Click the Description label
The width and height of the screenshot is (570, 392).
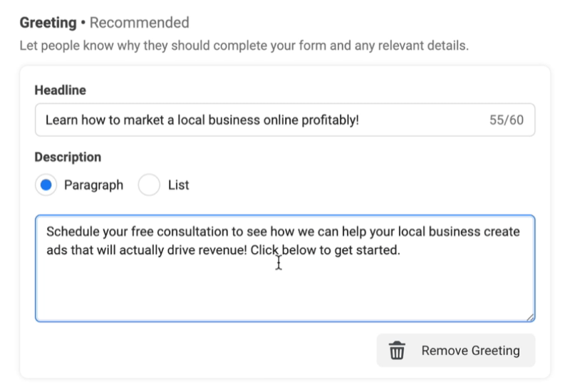point(68,157)
